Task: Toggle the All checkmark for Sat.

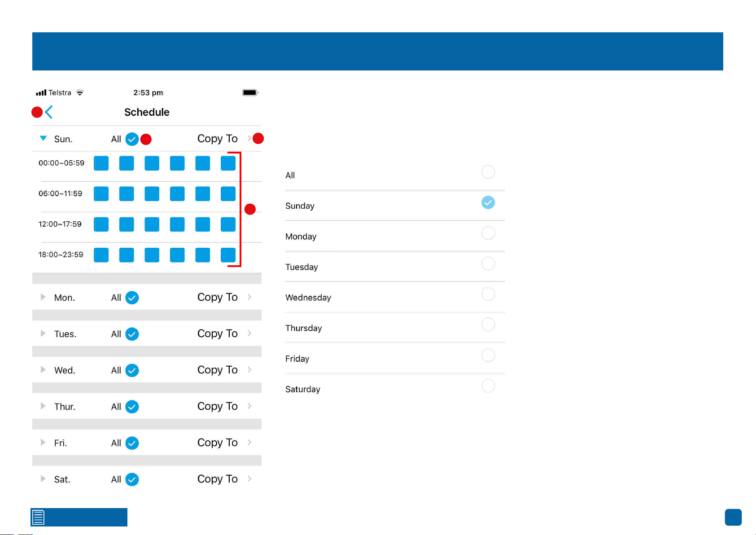Action: (132, 479)
